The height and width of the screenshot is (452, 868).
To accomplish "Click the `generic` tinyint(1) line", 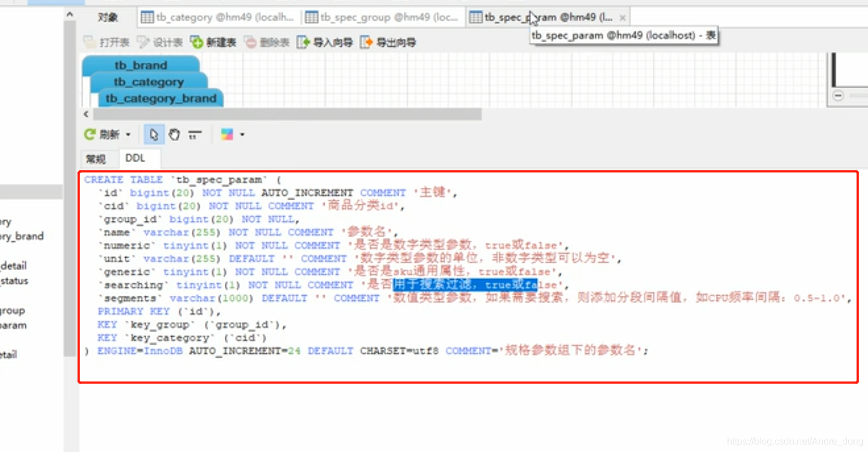I will tap(330, 272).
